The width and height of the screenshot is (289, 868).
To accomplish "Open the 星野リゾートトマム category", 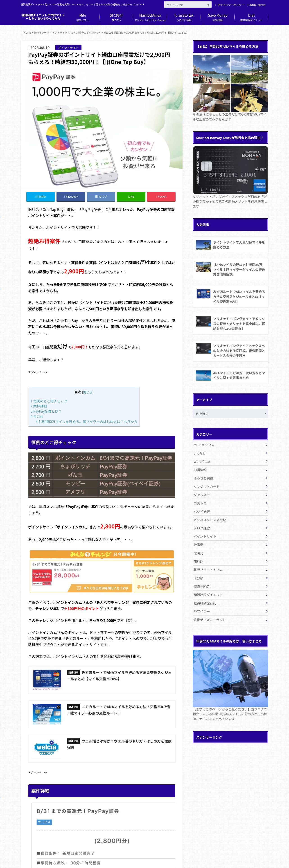I will tap(230, 570).
